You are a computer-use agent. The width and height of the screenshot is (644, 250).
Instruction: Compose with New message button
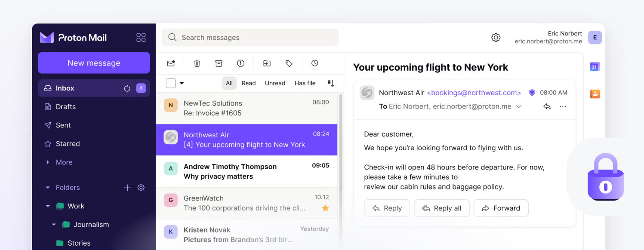[94, 63]
